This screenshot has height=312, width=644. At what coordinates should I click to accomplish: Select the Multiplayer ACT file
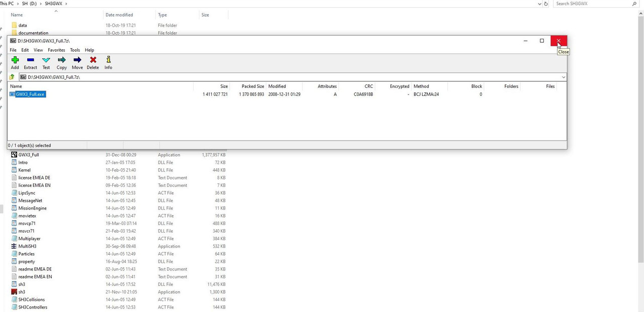[x=29, y=239]
